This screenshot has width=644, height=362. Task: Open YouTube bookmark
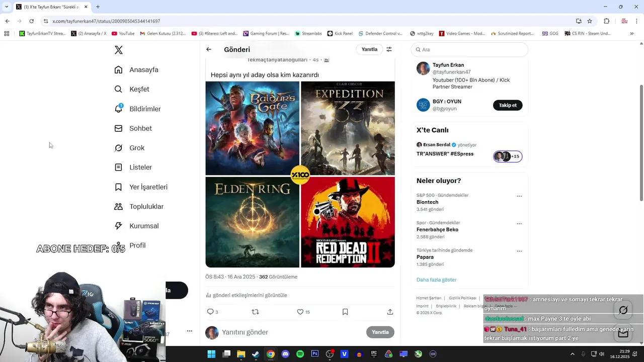tap(123, 34)
